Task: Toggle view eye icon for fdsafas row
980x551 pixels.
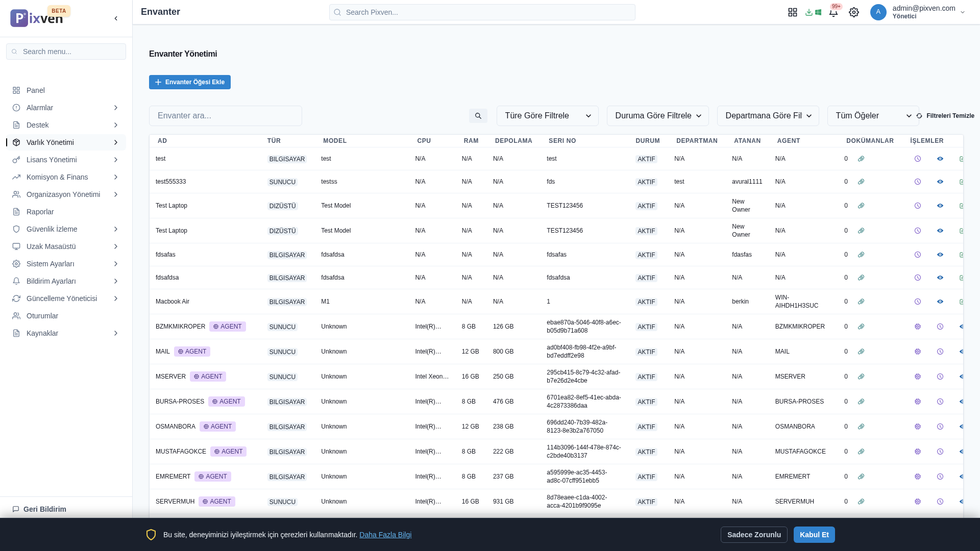Action: tap(940, 255)
